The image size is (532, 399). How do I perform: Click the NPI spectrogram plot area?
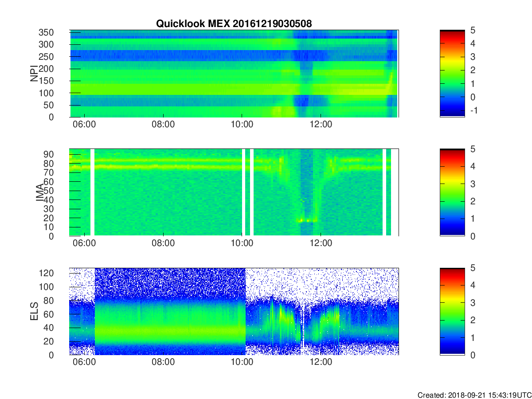(x=234, y=74)
